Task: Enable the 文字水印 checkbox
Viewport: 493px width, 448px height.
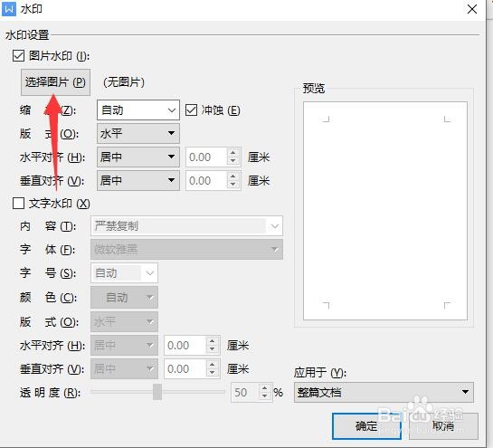Action: (19, 204)
